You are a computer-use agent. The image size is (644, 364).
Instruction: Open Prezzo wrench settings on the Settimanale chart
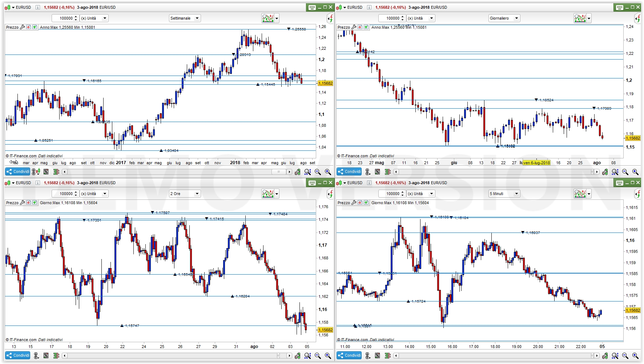[x=23, y=27]
